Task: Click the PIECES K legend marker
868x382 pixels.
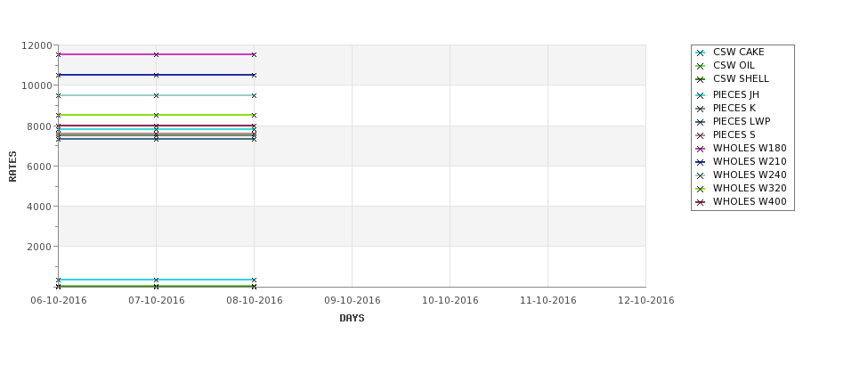Action: (x=701, y=109)
